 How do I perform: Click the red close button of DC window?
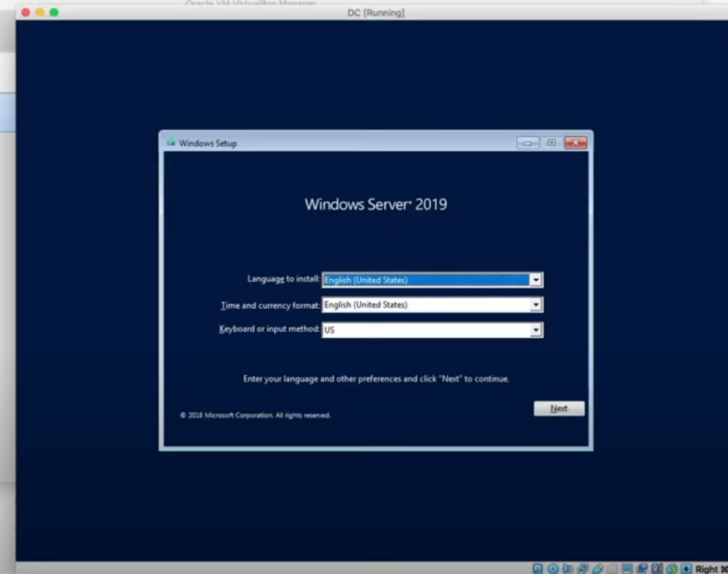pyautogui.click(x=26, y=13)
